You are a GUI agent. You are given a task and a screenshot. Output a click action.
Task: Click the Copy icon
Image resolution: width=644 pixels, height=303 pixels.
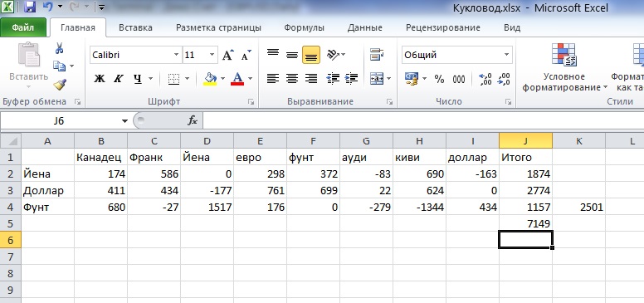(59, 66)
